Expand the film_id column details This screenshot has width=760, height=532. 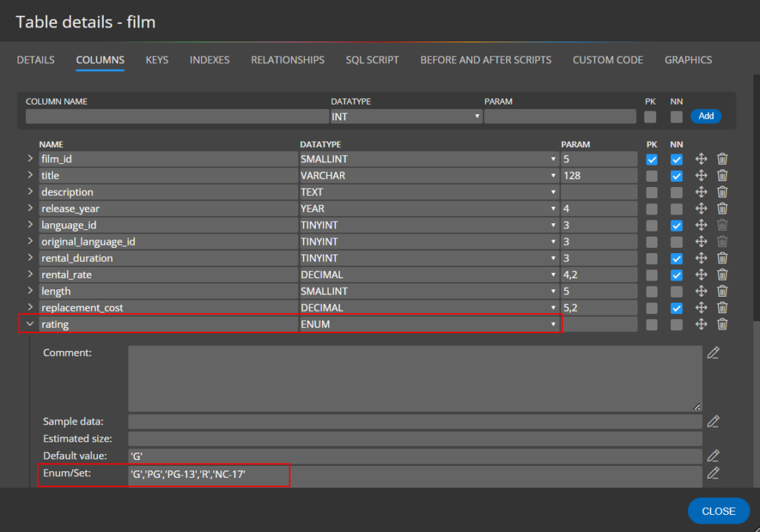30,159
